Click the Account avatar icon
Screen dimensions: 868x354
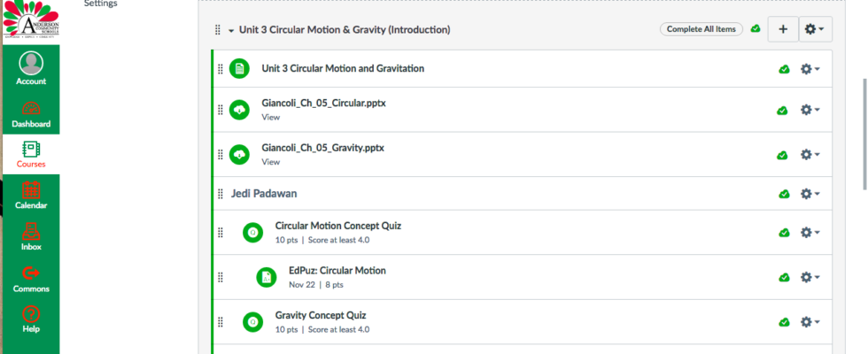coord(31,64)
